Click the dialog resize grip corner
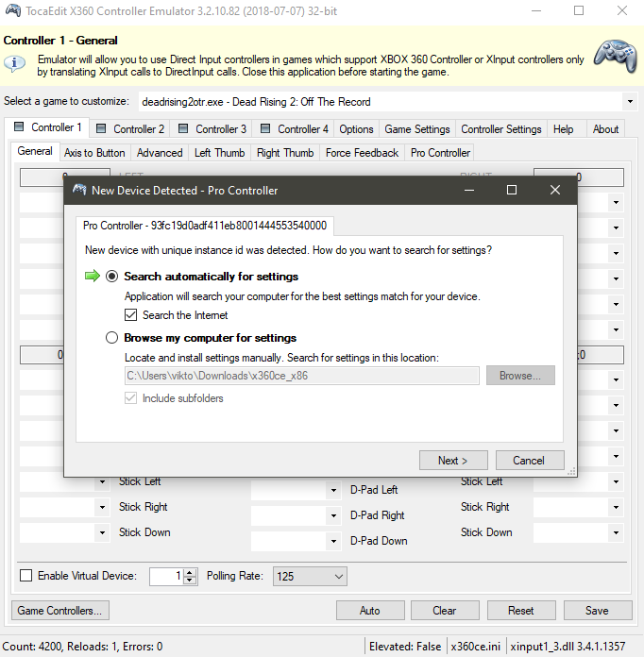The height and width of the screenshot is (657, 644). (571, 471)
